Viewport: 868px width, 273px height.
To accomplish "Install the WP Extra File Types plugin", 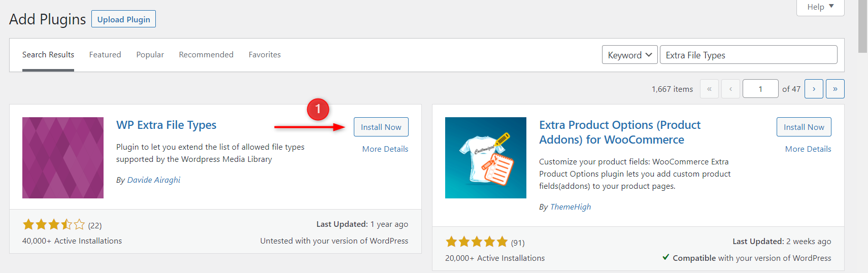I will pyautogui.click(x=381, y=127).
